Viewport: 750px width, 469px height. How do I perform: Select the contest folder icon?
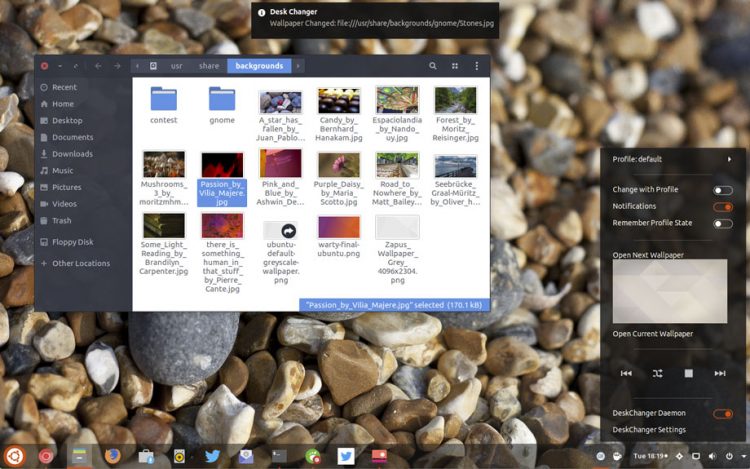(164, 99)
